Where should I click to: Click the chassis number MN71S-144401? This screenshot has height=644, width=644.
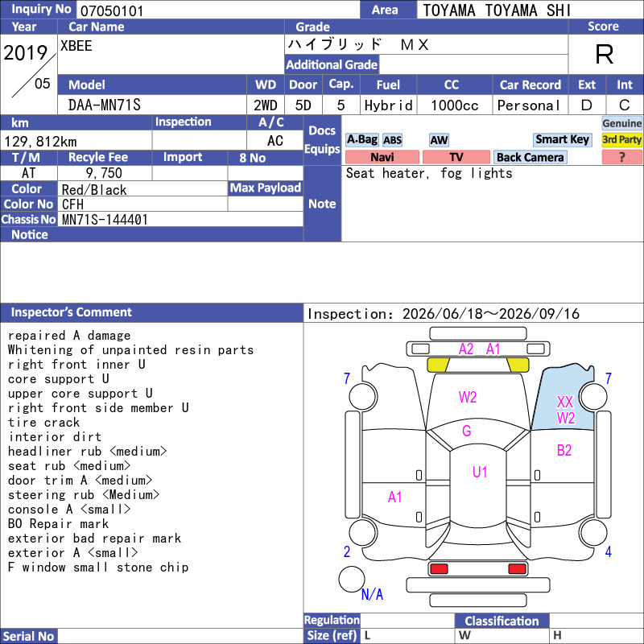coord(105,219)
